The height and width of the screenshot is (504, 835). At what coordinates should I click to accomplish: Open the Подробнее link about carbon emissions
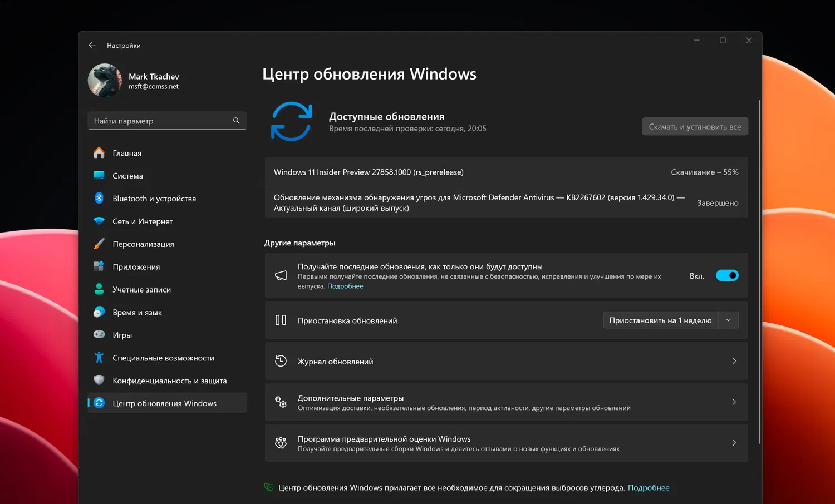[648, 487]
